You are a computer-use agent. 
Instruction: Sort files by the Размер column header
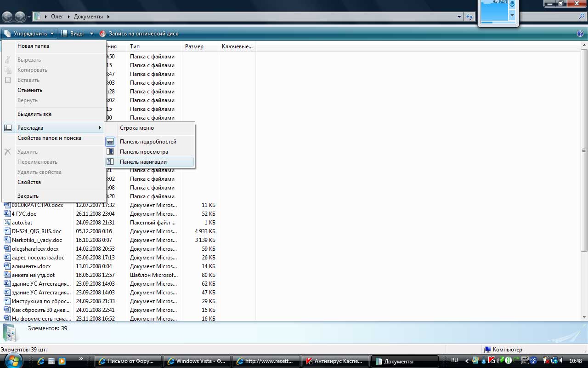click(200, 46)
